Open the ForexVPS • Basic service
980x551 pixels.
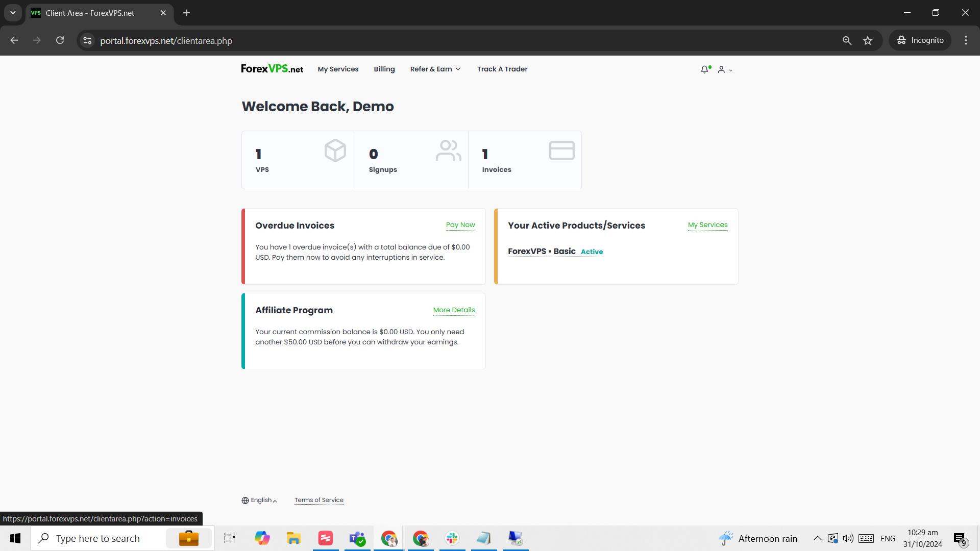click(x=542, y=252)
